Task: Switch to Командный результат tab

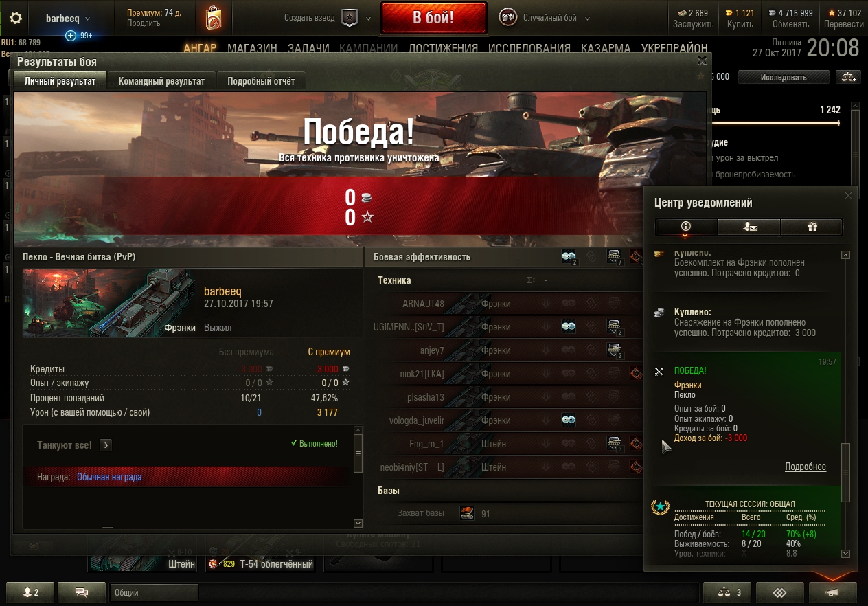Action: [161, 81]
